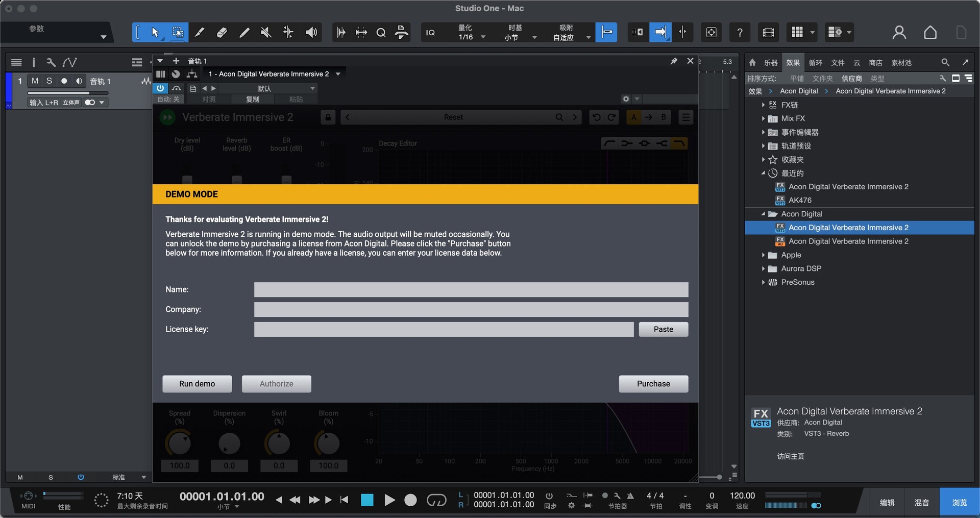
Task: Click the Authorize button
Action: (x=276, y=384)
